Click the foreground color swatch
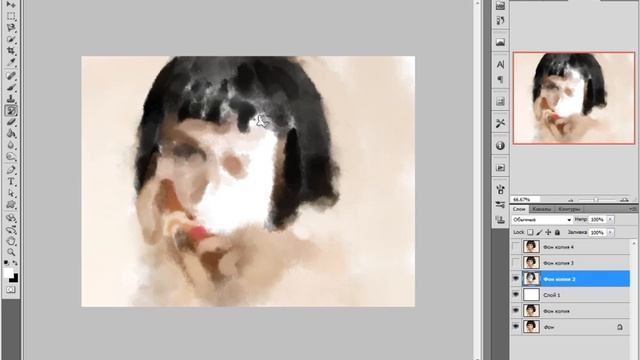This screenshot has width=640, height=360. pyautogui.click(x=8, y=273)
